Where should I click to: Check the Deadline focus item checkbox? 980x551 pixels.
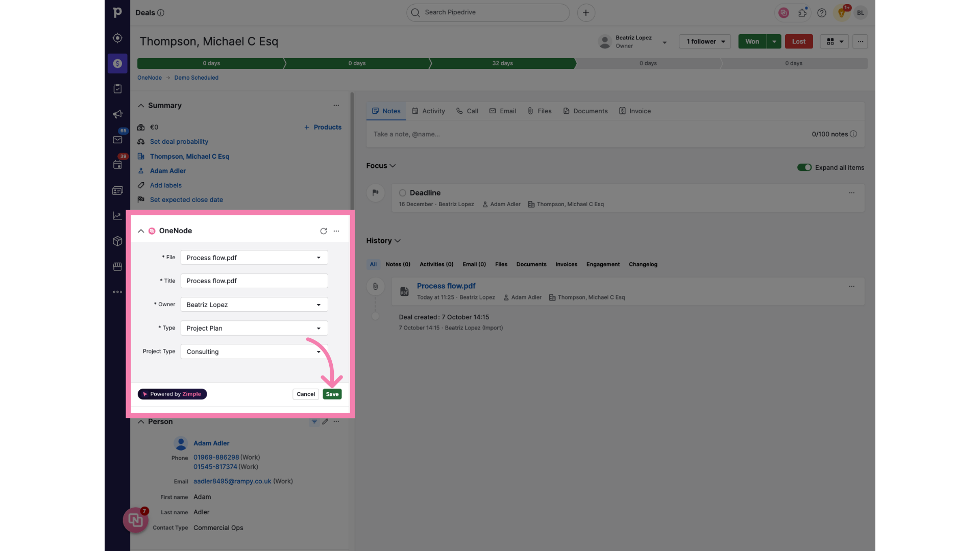click(x=403, y=193)
